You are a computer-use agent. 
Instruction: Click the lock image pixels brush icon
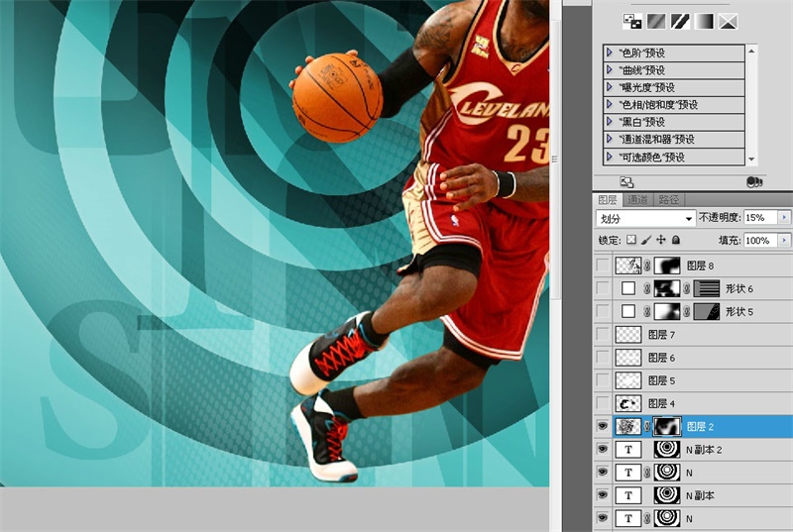tap(645, 240)
